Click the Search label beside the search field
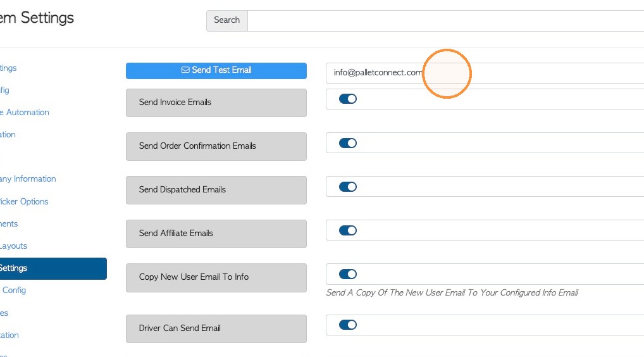The width and height of the screenshot is (644, 357). coord(226,20)
